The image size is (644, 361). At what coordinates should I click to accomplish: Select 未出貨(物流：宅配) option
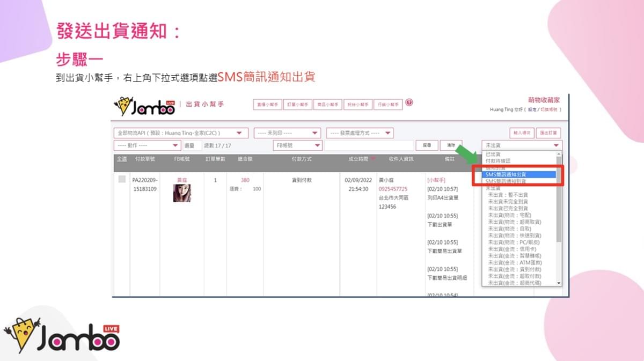pos(518,215)
